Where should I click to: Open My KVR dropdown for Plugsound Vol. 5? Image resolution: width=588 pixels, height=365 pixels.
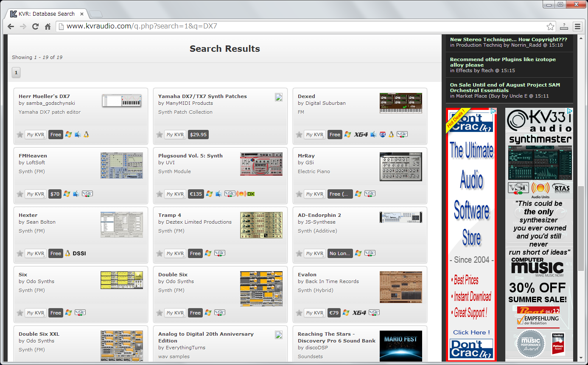pyautogui.click(x=175, y=194)
